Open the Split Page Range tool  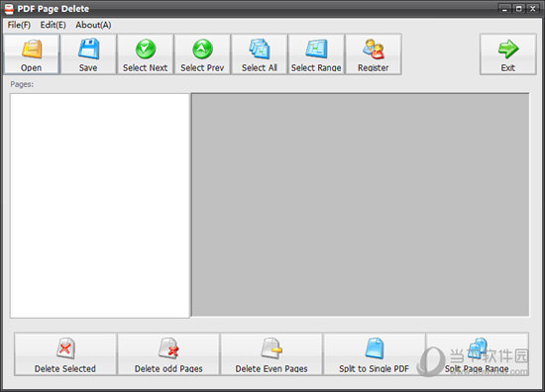pos(478,354)
